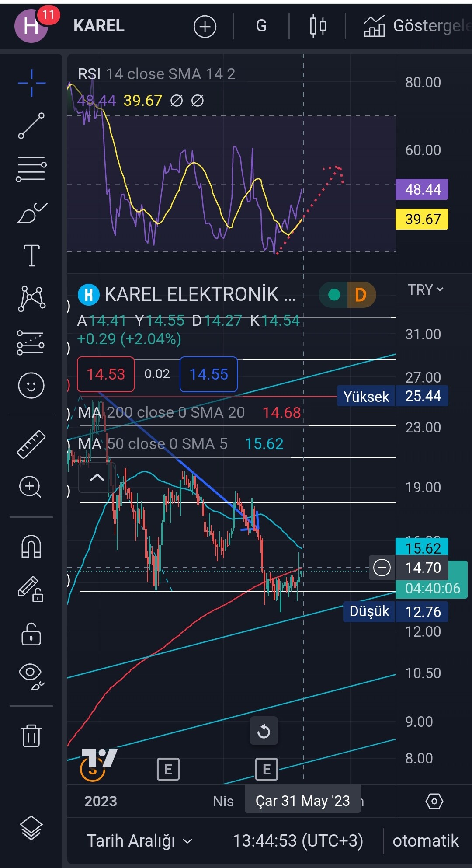Click the orange D data-mode badge
The image size is (472, 868).
361,295
